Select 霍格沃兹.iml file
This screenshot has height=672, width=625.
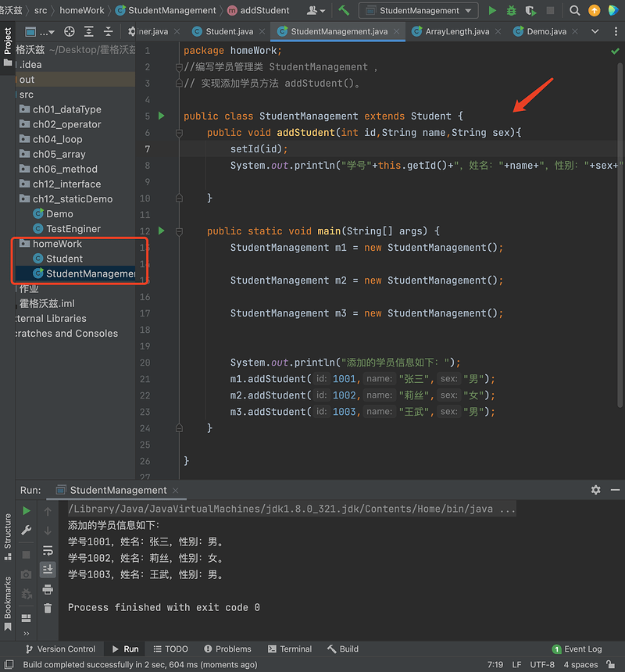[47, 303]
